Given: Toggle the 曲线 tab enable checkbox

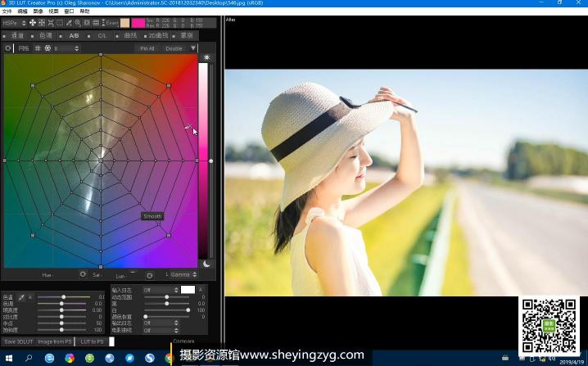Looking at the screenshot, I should 119,36.
